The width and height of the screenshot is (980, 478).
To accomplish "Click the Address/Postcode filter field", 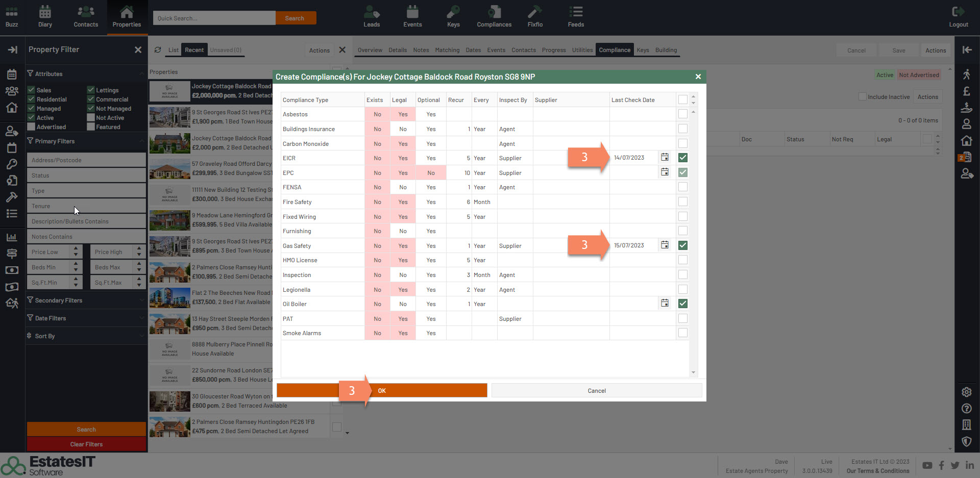I will 86,160.
